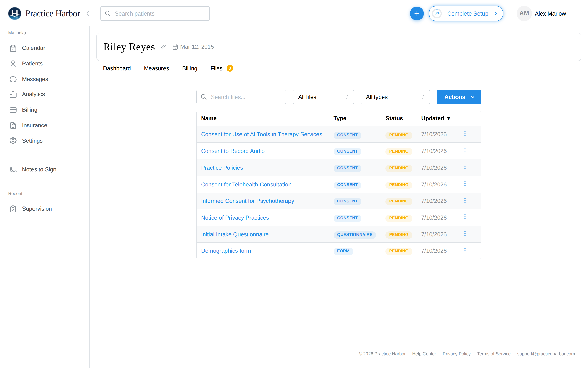Open Consent for Use of AI Tools file
Screen dimensions: 588x368
pyautogui.click(x=262, y=134)
